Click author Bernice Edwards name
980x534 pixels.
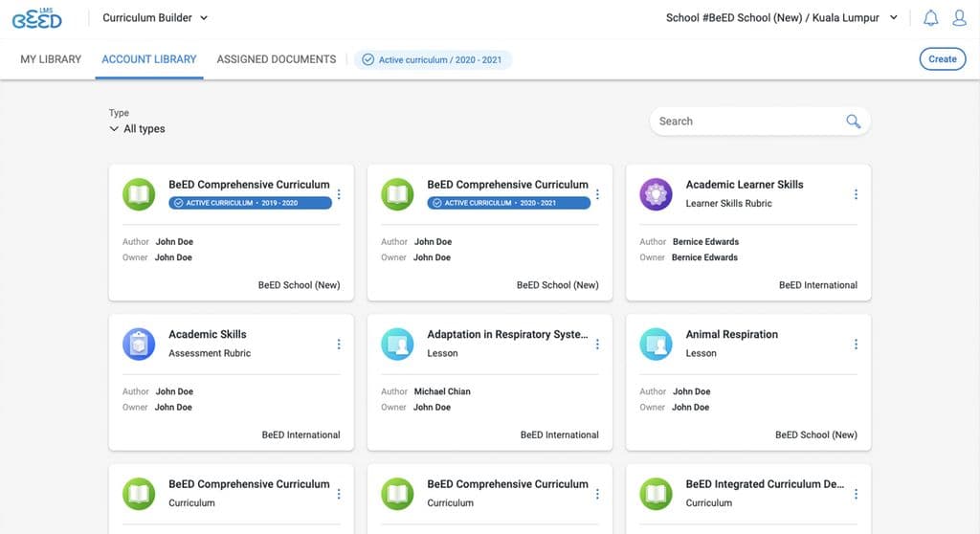coord(705,242)
